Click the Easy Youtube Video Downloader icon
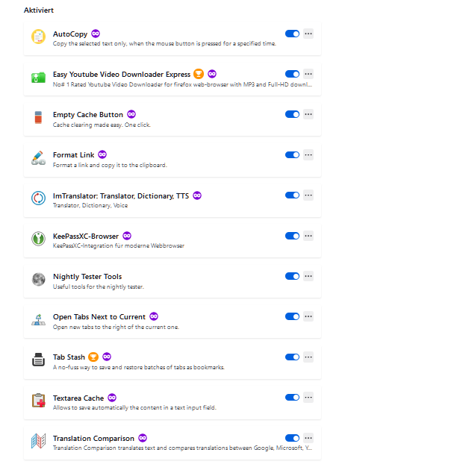This screenshot has height=476, width=451. click(38, 77)
